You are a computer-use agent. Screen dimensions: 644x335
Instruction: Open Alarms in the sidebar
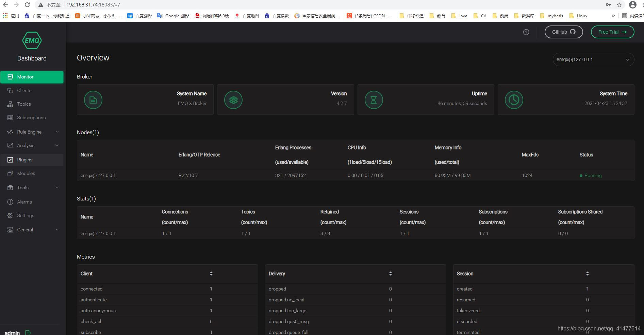(x=32, y=202)
